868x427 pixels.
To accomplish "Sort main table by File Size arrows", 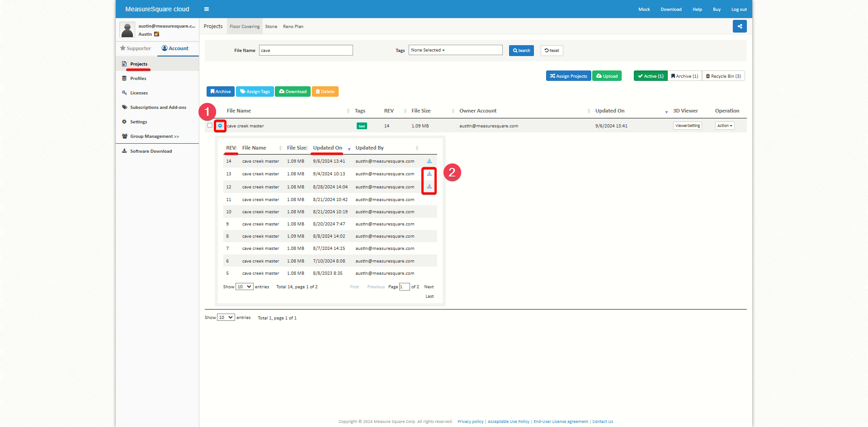I will [453, 111].
